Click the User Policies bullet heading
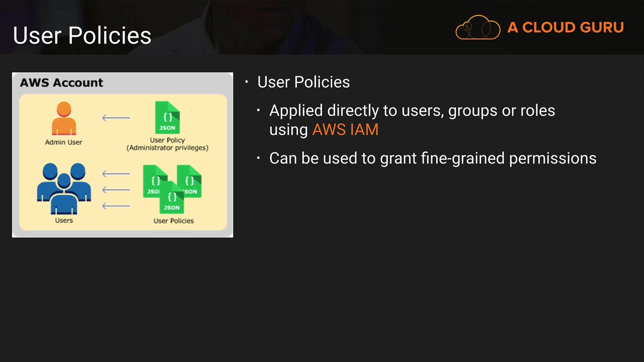 tap(303, 82)
